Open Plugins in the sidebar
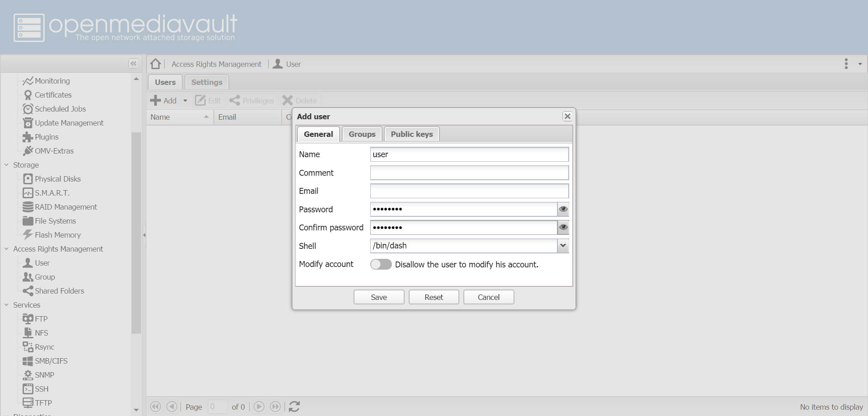This screenshot has height=416, width=868. point(41,137)
